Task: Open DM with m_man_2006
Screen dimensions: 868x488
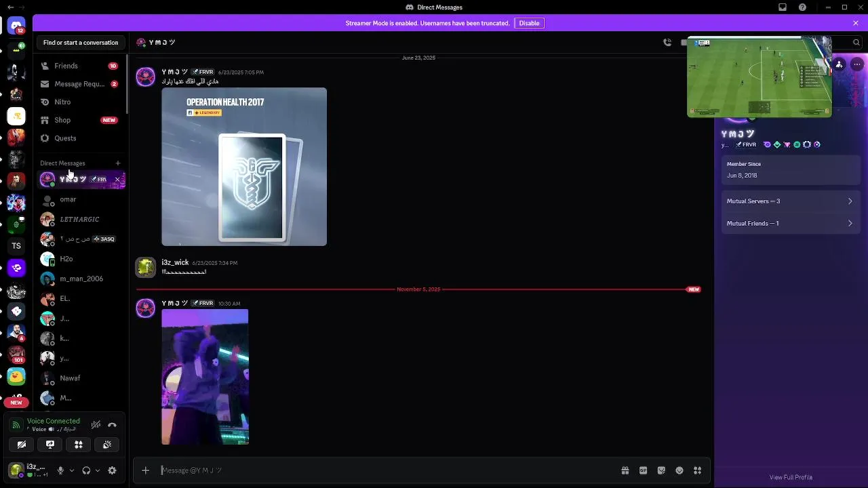Action: (81, 279)
